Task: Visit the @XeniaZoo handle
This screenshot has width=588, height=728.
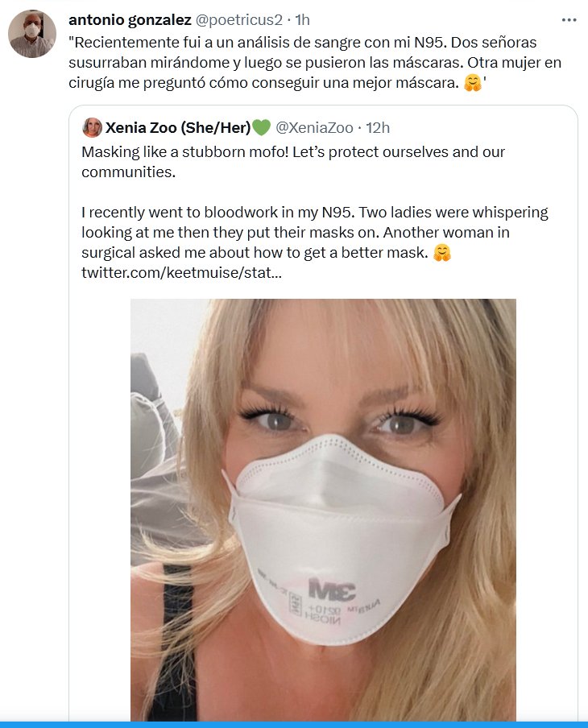Action: (x=313, y=127)
